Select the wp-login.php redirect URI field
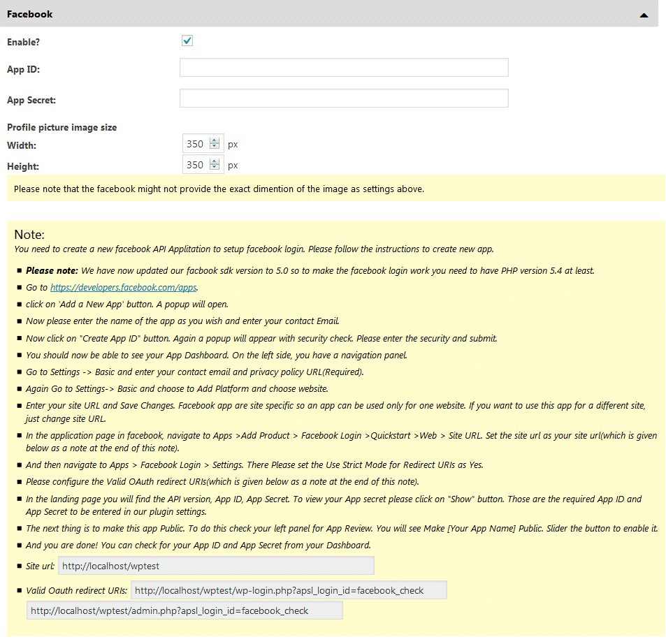Image resolution: width=666 pixels, height=644 pixels. point(289,590)
